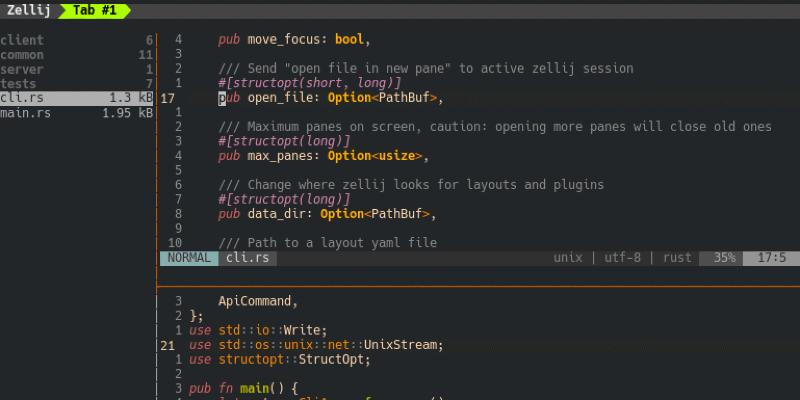Click the rust filetype indicator
800x400 pixels.
pos(677,258)
